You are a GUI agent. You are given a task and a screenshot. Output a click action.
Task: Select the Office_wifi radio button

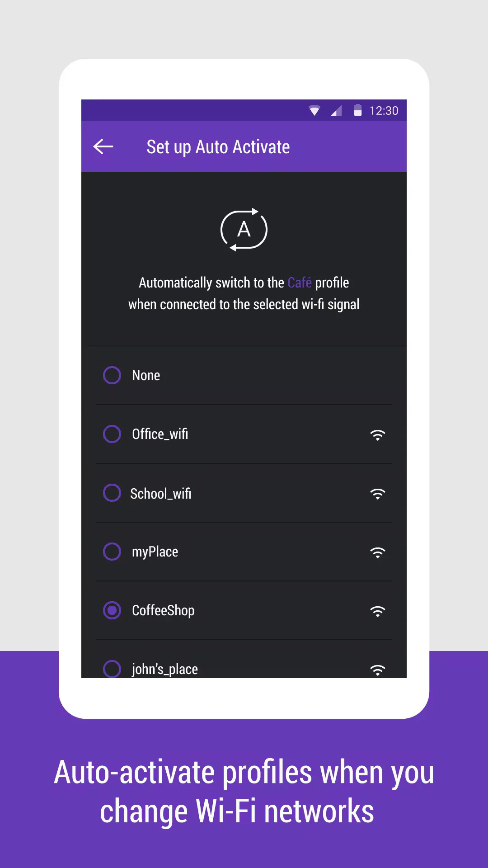tap(112, 434)
